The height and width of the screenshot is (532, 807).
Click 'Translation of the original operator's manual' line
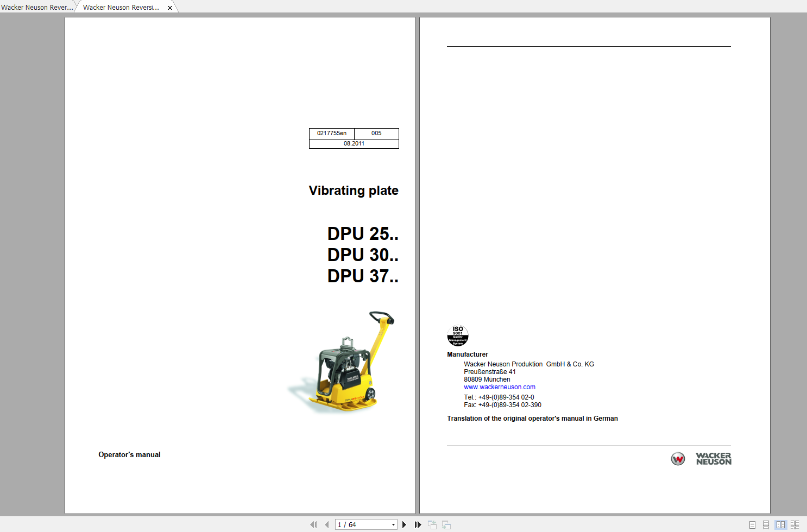click(532, 419)
